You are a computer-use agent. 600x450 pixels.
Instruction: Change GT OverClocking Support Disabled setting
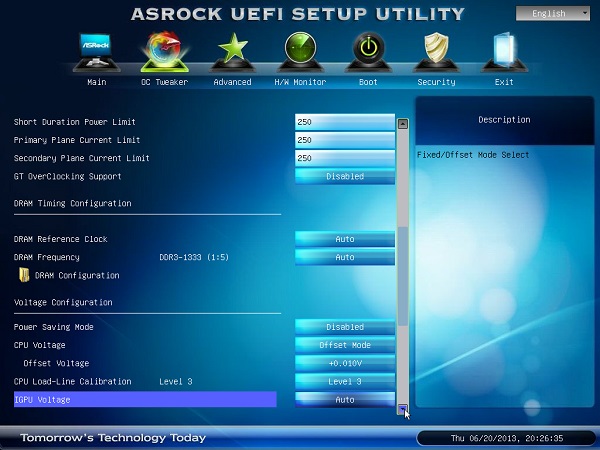tap(345, 176)
